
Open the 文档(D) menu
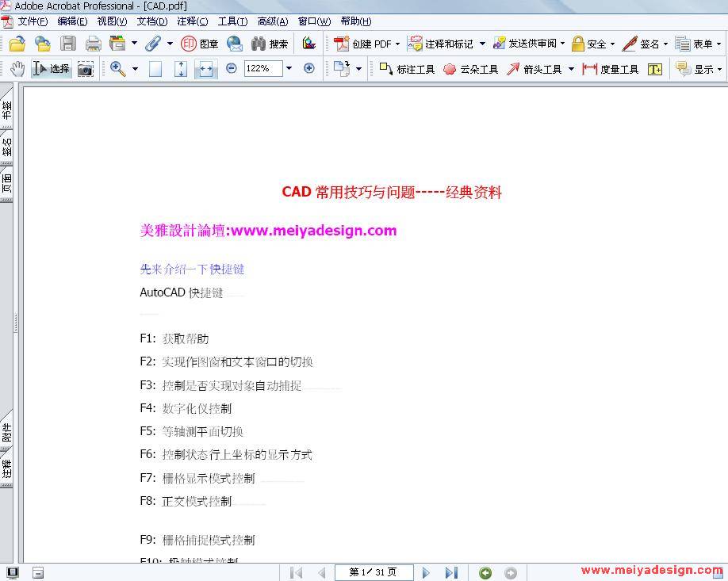(x=151, y=21)
